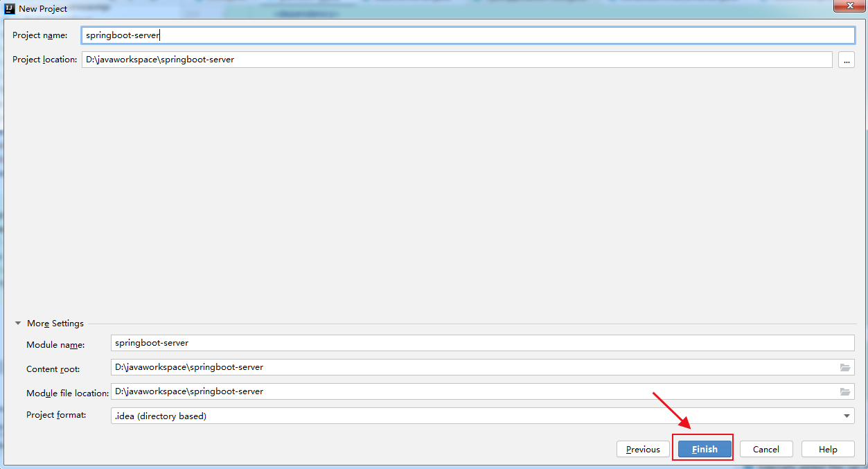
Task: Click the 'Project location:' label
Action: coord(45,60)
